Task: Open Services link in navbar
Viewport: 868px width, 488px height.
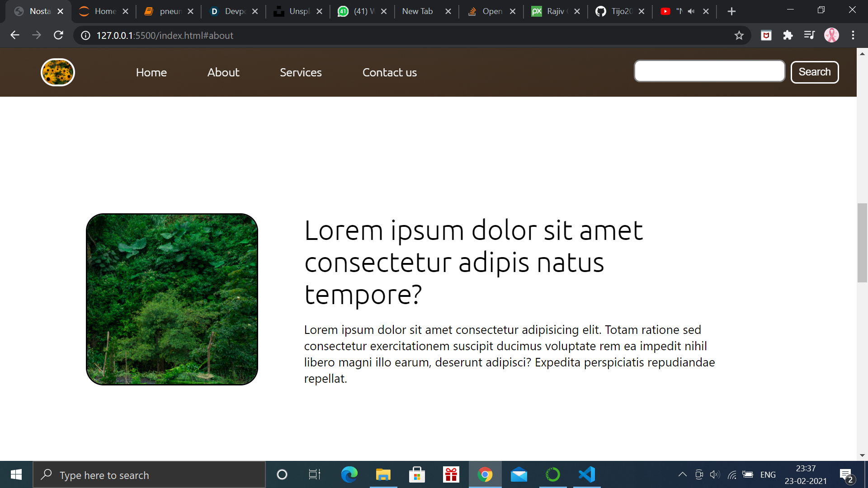Action: [x=301, y=72]
